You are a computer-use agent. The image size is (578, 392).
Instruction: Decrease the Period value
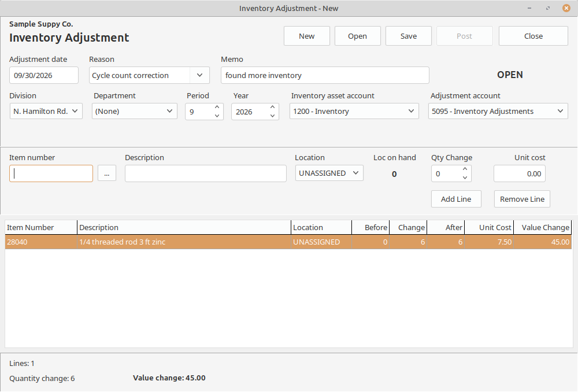[x=217, y=116]
